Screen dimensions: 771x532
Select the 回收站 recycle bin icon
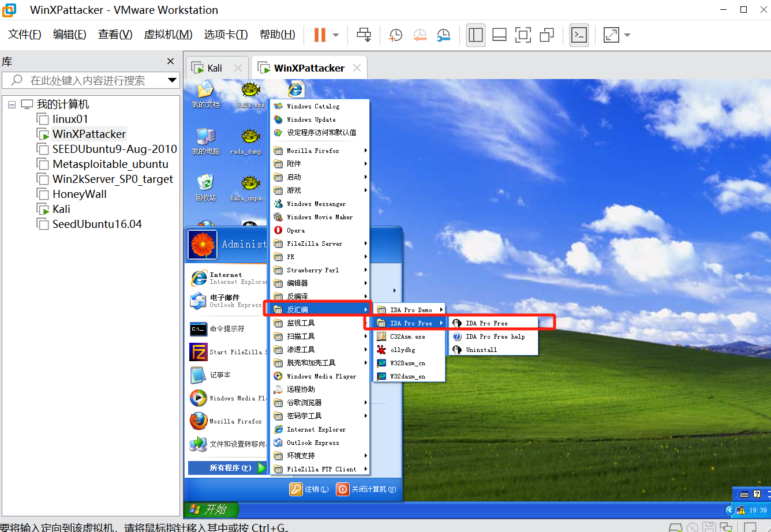[x=205, y=188]
